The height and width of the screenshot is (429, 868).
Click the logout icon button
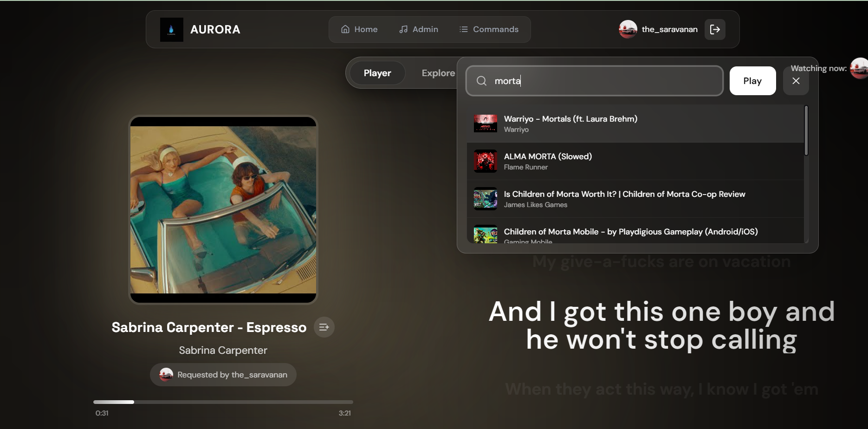point(715,29)
